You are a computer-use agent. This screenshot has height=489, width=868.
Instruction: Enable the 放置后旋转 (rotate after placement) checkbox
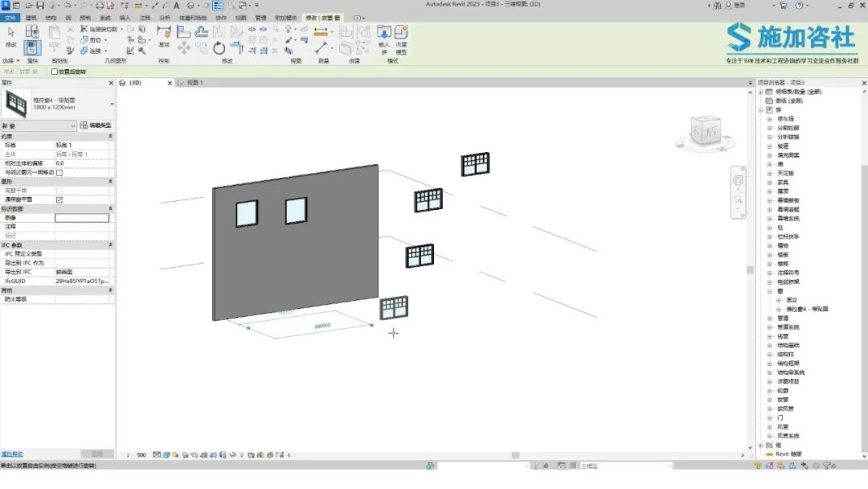tap(55, 72)
